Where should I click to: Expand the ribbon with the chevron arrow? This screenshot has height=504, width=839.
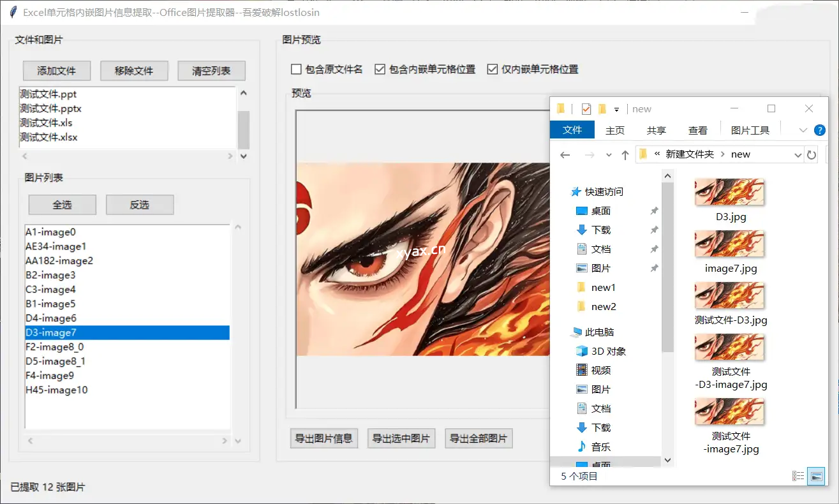click(803, 130)
